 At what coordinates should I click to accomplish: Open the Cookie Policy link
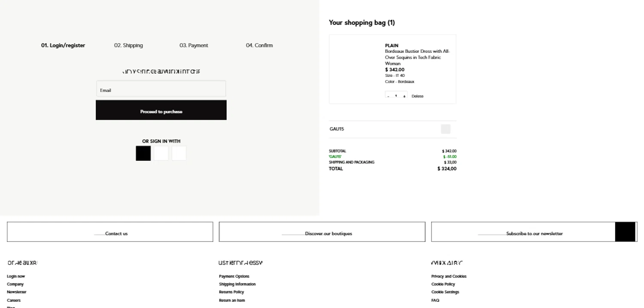pos(443,284)
